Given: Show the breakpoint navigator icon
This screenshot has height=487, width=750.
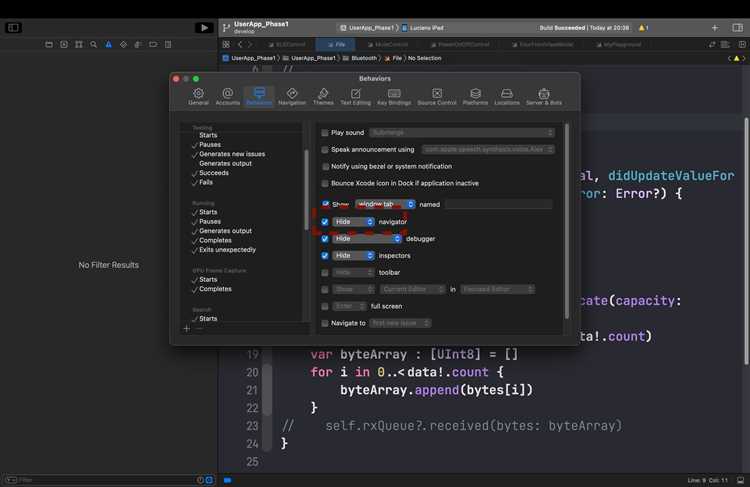Looking at the screenshot, I should [x=153, y=44].
